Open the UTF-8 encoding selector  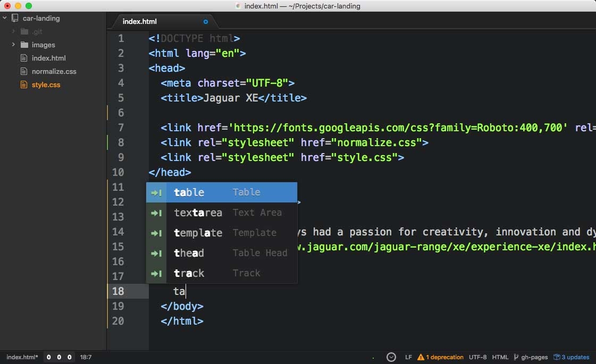[x=477, y=357]
